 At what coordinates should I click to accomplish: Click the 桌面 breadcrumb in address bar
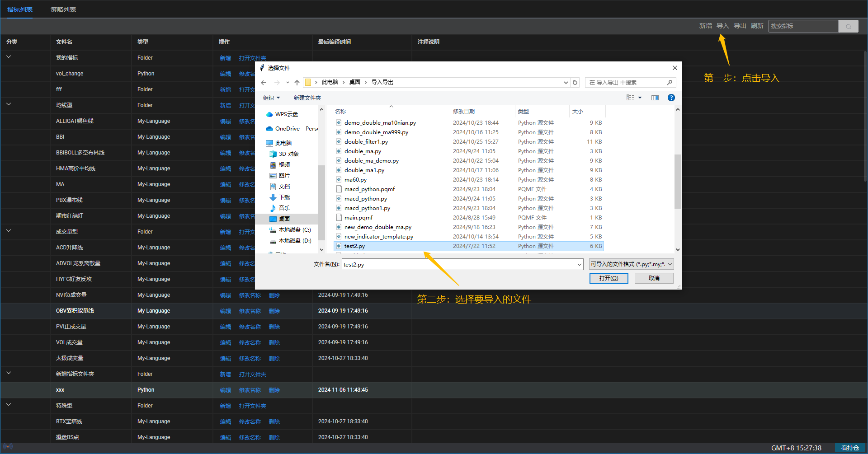pos(354,82)
